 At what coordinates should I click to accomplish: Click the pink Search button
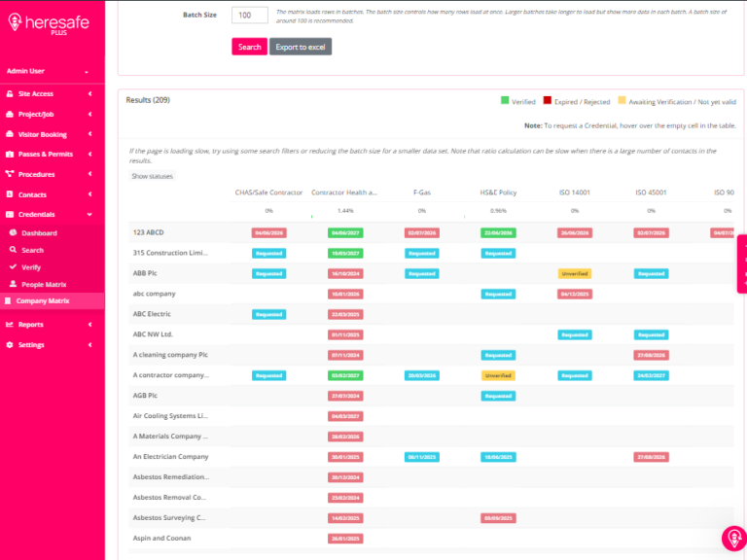[250, 47]
